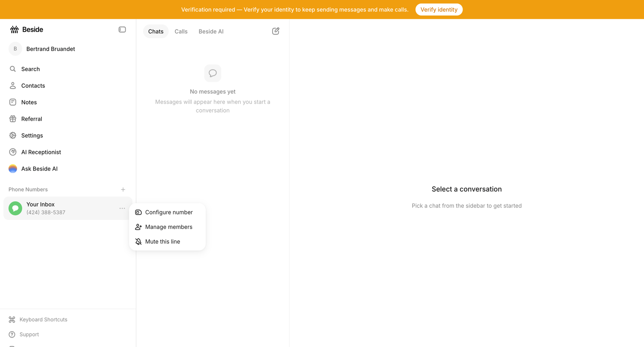The height and width of the screenshot is (347, 644).
Task: Open AI Receptionist in the sidebar
Action: point(68,152)
